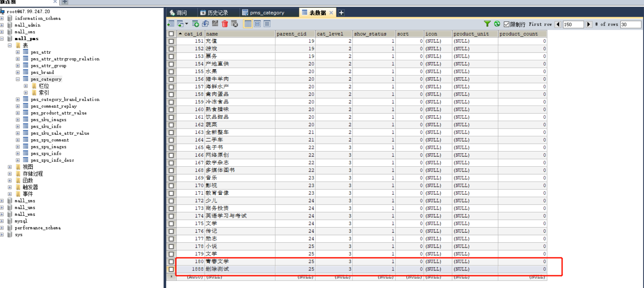Expand the 栏位 columns folder

click(x=26, y=86)
